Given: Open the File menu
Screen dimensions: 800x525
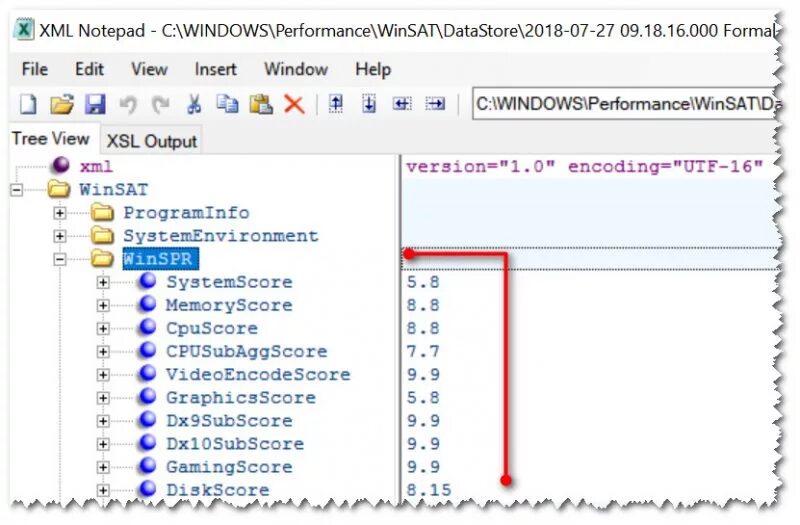Looking at the screenshot, I should 35,69.
